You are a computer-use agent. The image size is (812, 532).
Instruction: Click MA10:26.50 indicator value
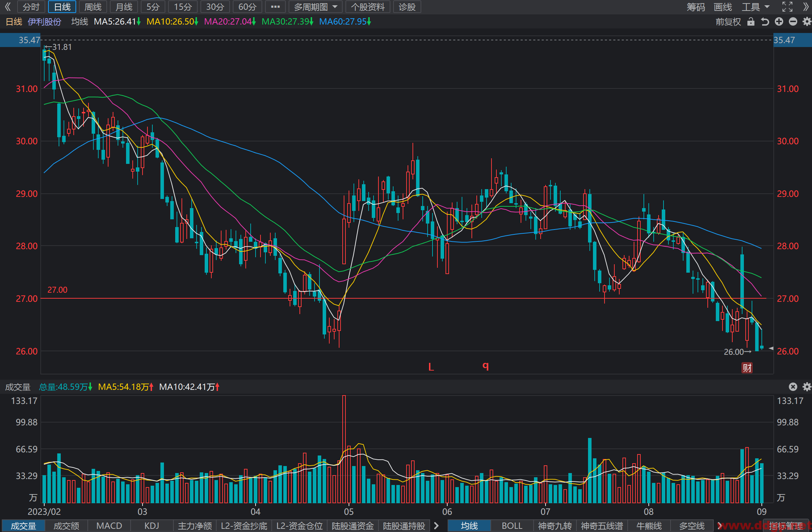(x=172, y=22)
